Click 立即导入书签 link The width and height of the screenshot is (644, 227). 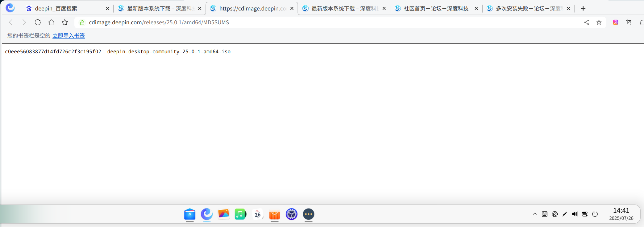point(69,36)
